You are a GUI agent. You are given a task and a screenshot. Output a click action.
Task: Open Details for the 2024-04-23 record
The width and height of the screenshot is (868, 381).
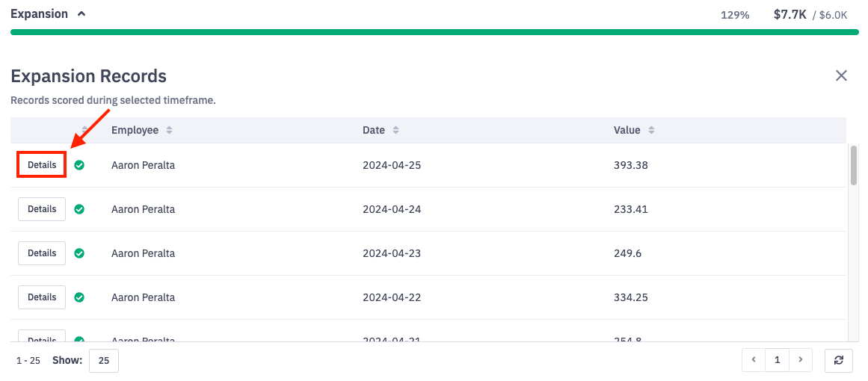(x=42, y=253)
